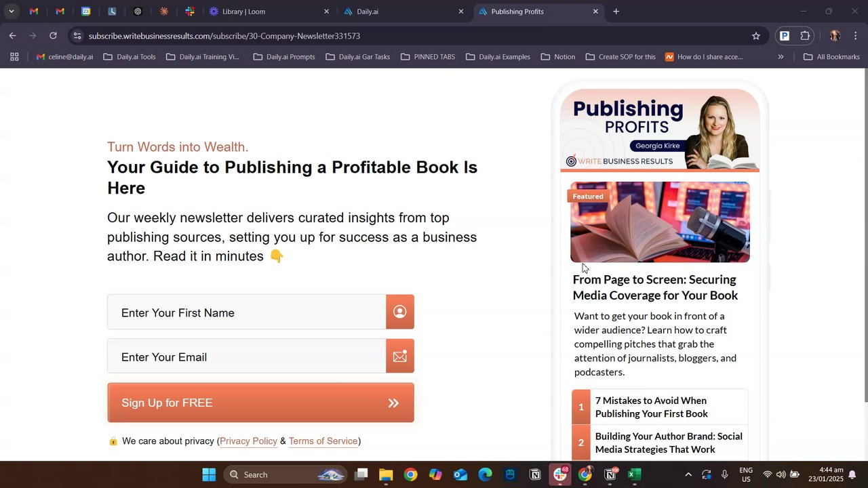The image size is (868, 488).
Task: Open the Daily.ai Examples bookmark folder
Action: (498, 57)
